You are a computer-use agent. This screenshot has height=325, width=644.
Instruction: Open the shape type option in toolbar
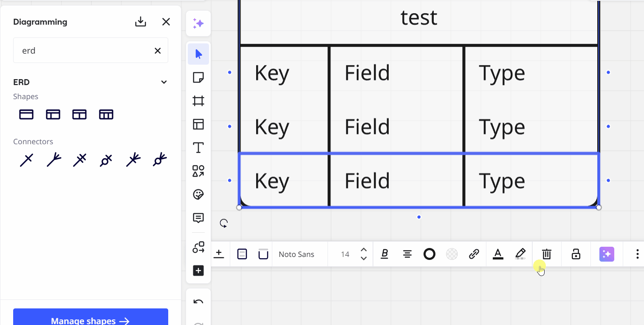pos(242,254)
